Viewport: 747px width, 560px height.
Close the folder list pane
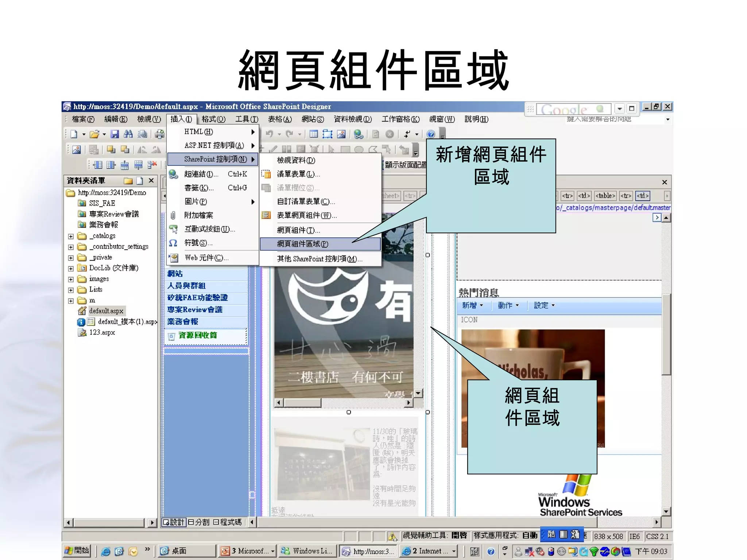(151, 181)
